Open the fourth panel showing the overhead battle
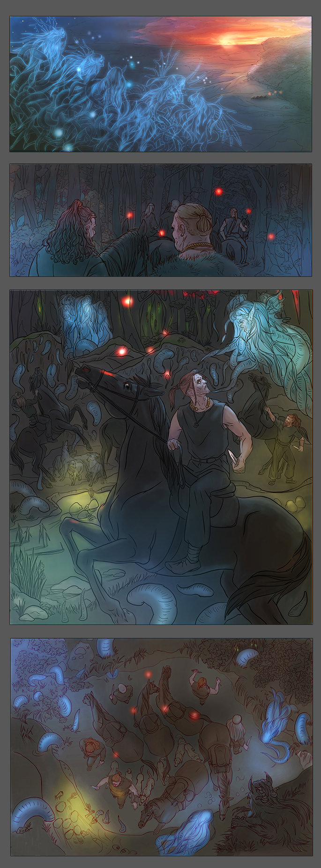Image resolution: width=321 pixels, height=868 pixels. click(161, 747)
